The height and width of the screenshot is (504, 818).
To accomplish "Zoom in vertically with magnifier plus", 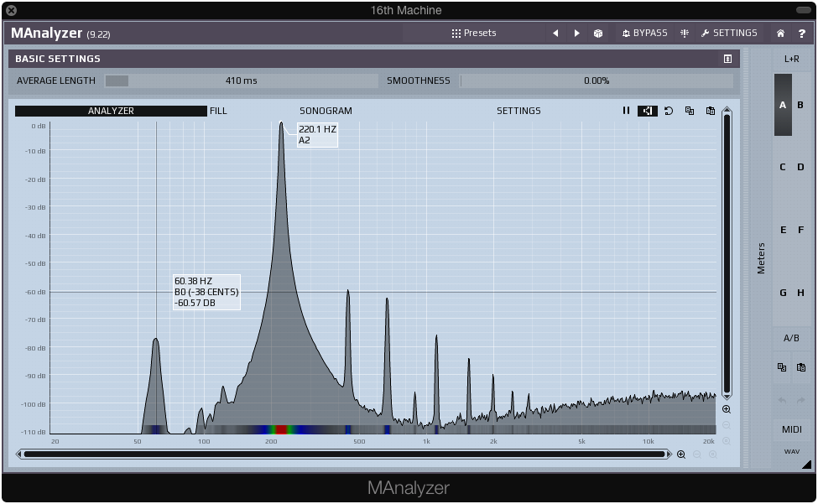I will pos(727,409).
